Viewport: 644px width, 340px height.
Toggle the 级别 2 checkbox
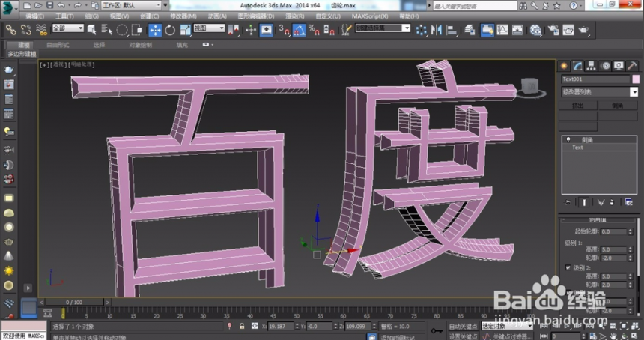pyautogui.click(x=568, y=267)
